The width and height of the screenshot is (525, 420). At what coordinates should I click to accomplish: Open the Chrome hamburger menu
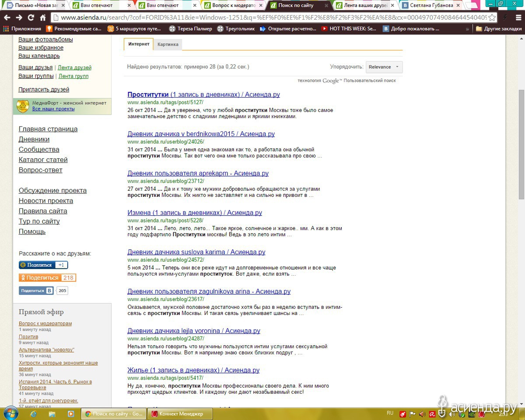tap(518, 17)
